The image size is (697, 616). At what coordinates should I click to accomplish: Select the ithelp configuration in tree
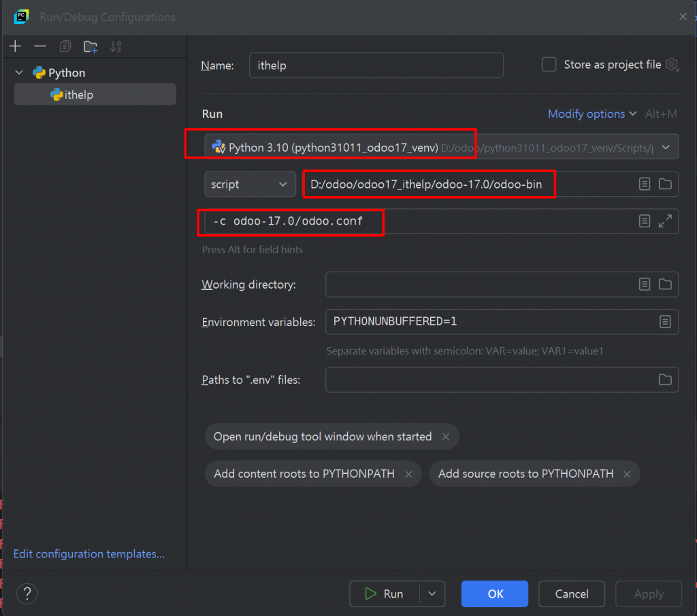coord(95,94)
